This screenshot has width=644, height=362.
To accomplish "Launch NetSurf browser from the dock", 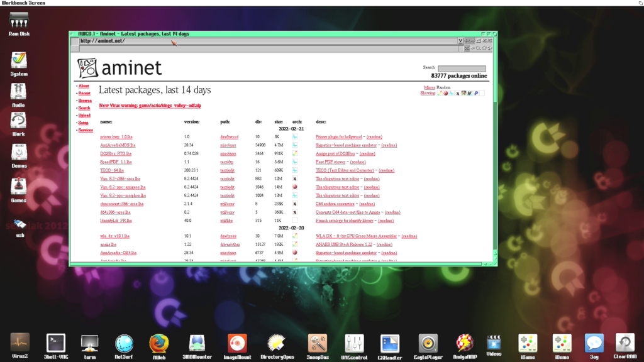I will tap(124, 347).
